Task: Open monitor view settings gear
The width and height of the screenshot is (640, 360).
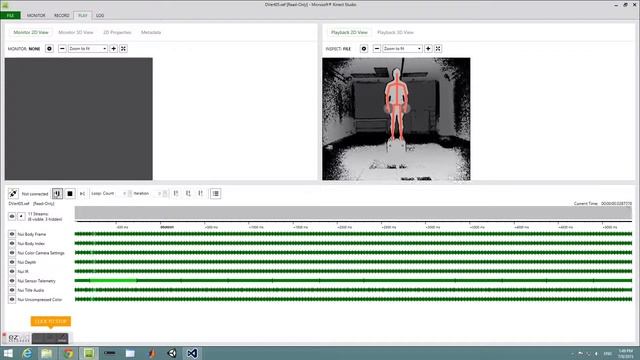Action: click(x=49, y=49)
